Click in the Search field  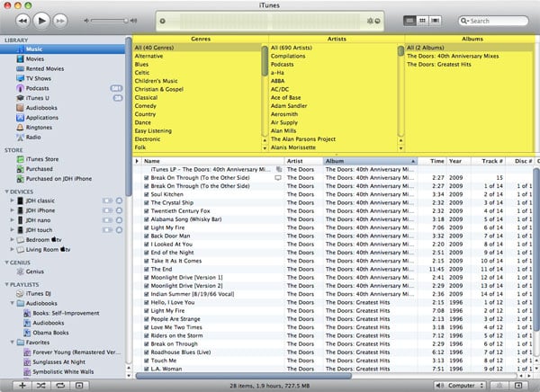click(493, 21)
